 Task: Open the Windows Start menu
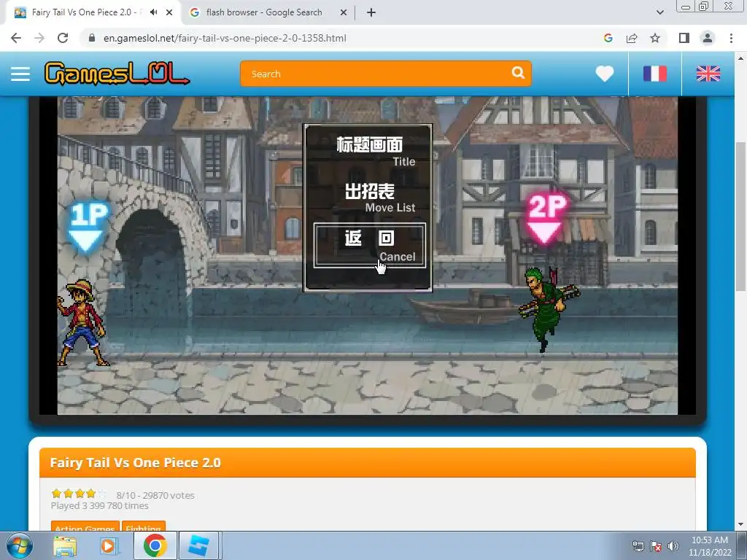tap(19, 545)
